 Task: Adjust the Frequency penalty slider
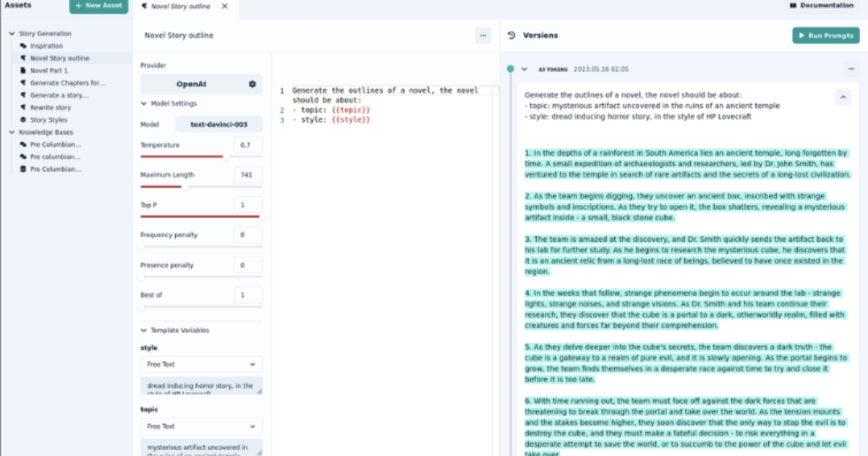(201, 247)
